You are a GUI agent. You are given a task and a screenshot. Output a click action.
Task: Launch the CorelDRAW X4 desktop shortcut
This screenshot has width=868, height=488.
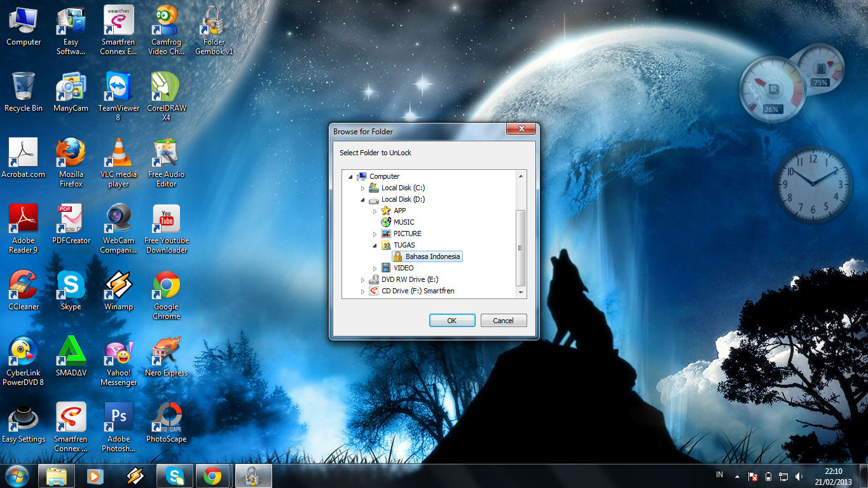point(167,97)
